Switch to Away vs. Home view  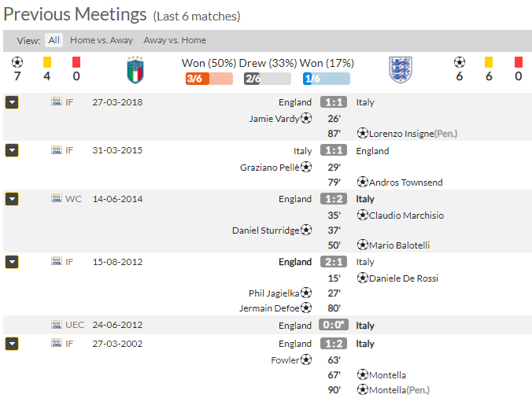tap(175, 40)
